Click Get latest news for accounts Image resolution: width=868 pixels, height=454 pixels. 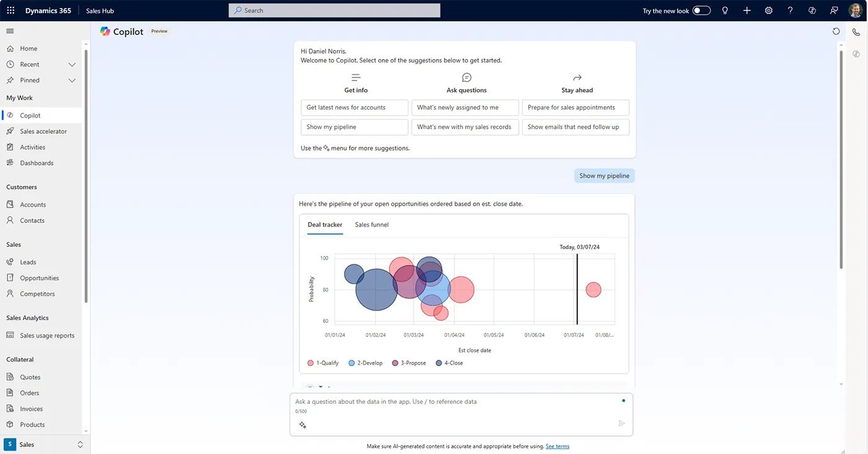[355, 108]
